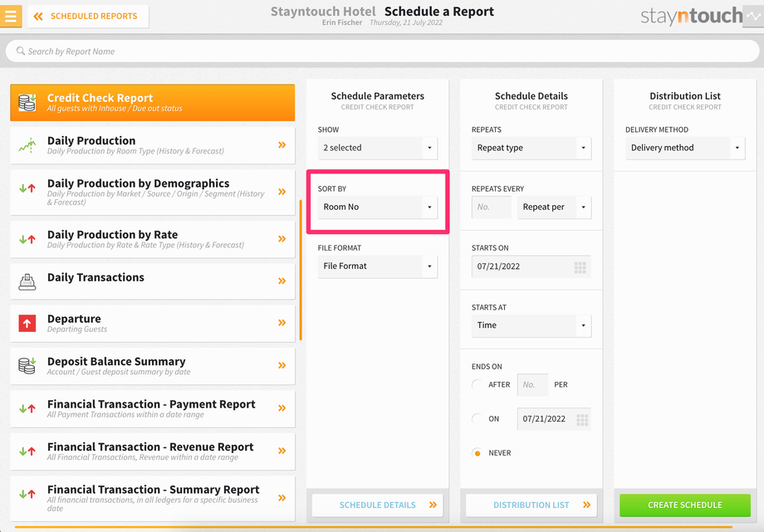Click the 'Schedule Parameters' heading
764x532 pixels.
click(x=378, y=96)
